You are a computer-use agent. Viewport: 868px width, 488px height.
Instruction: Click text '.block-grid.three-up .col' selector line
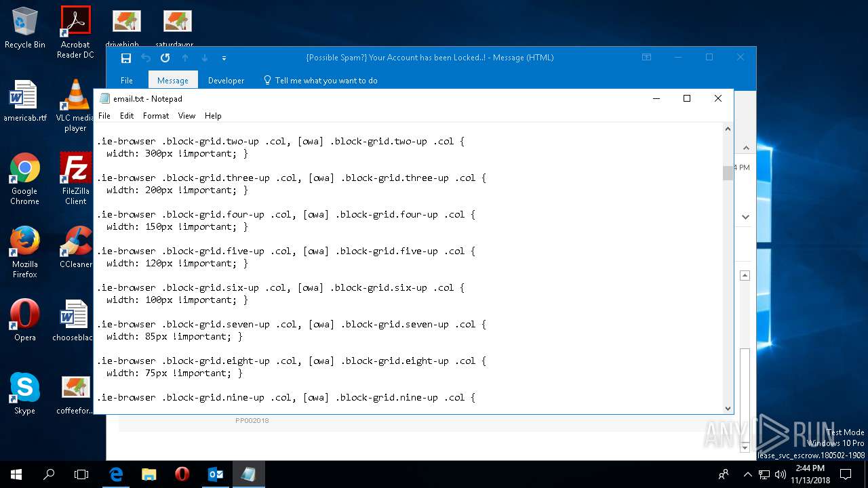[x=291, y=178]
